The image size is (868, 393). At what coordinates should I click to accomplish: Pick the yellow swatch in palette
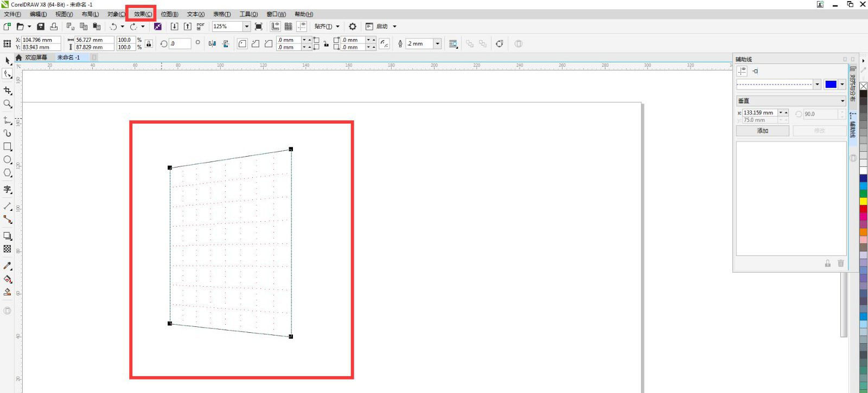[x=863, y=201]
